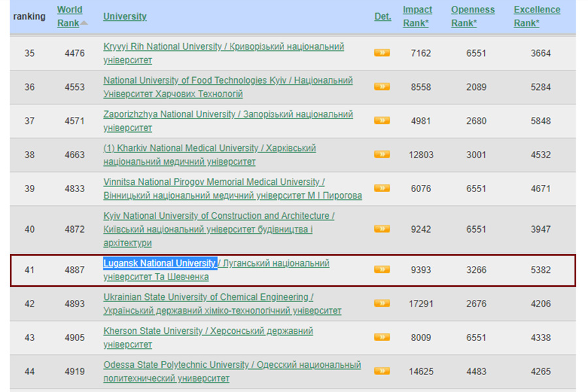Click openness rank value 2089
Image resolution: width=588 pixels, height=392 pixels.
tap(476, 87)
